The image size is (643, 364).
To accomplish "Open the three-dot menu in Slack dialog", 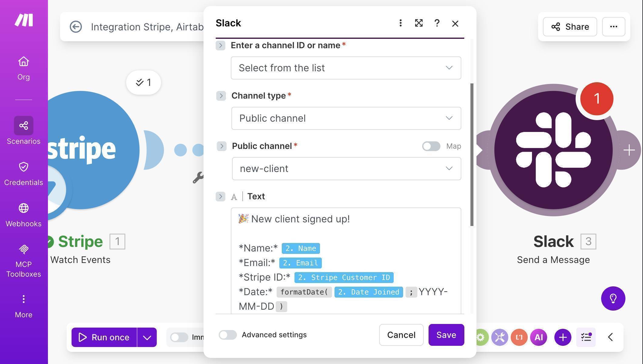I will (x=400, y=23).
